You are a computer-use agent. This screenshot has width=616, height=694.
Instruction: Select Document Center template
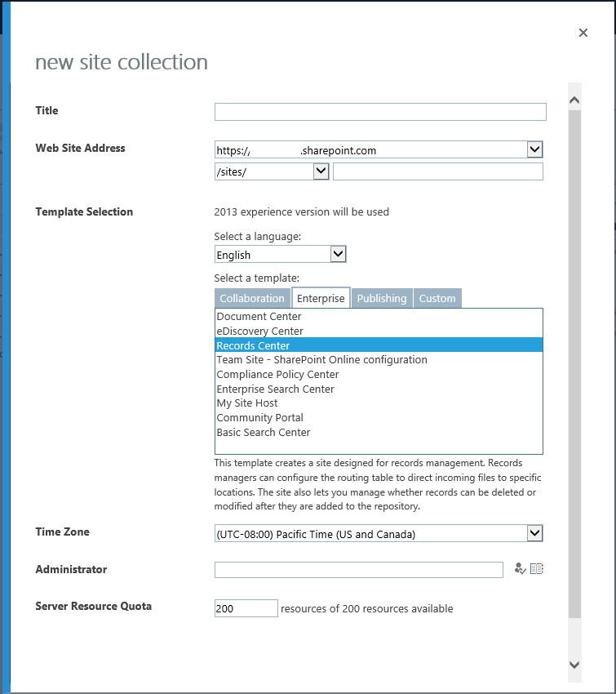click(x=379, y=317)
